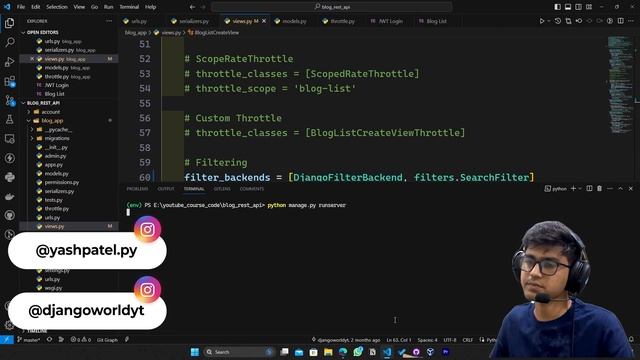Open the Go menu
Screen dimensions: 640x360
(x=94, y=7)
